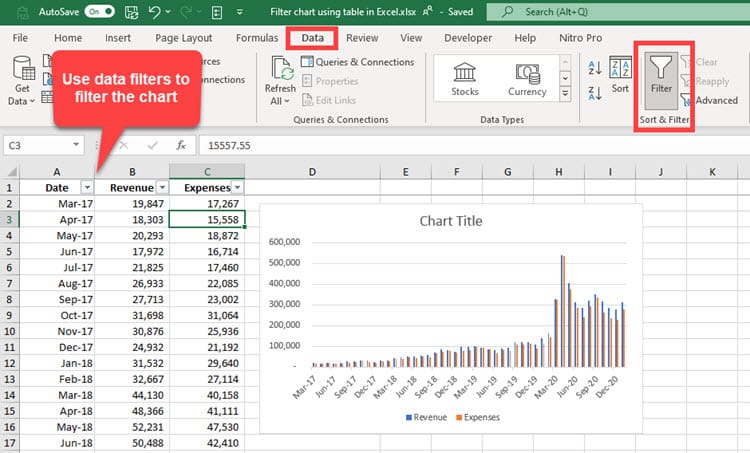Select the Currency data type
The height and width of the screenshot is (453, 750).
(527, 76)
